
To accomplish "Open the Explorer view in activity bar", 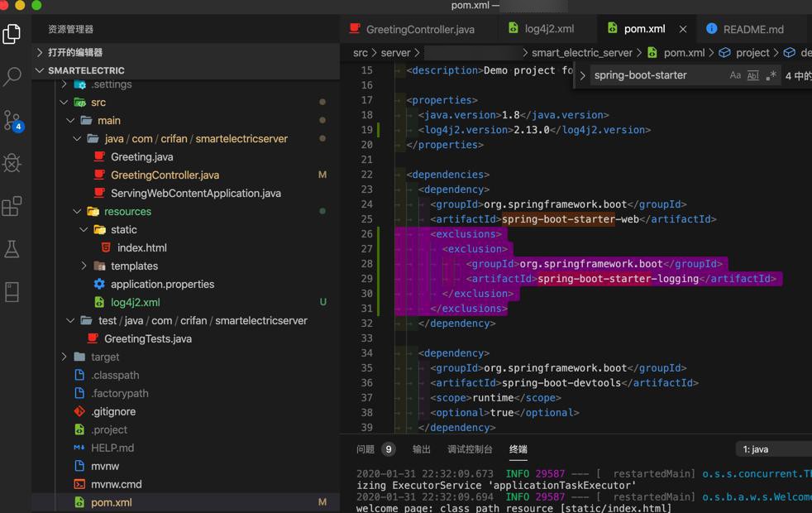I will (x=12, y=34).
